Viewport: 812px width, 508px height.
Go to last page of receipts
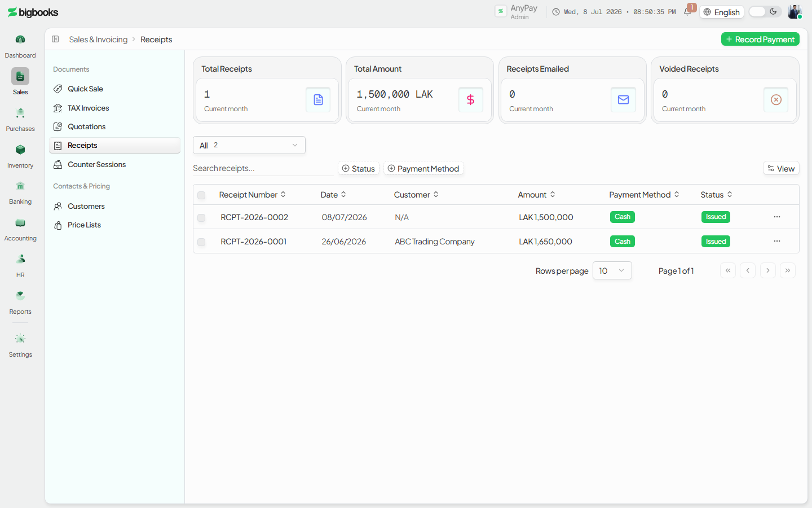click(x=788, y=270)
